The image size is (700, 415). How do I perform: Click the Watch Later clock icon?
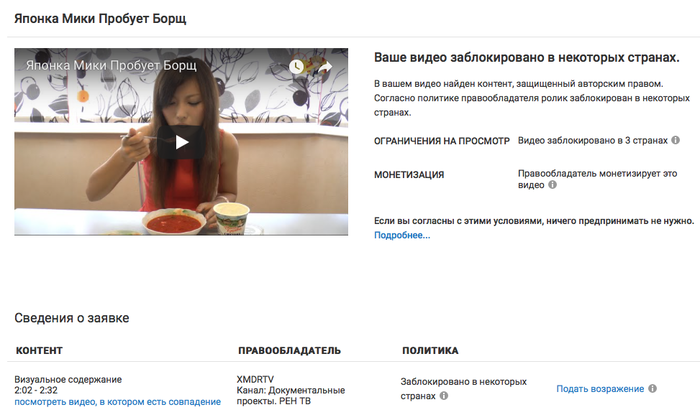click(x=296, y=67)
